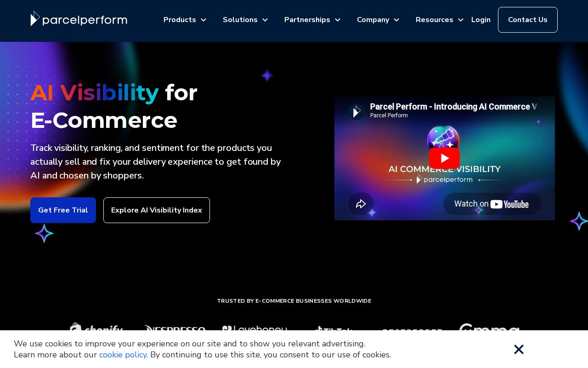Click Explore AI Visibility Index
Screen dimensions: 588x368
pyautogui.click(x=157, y=210)
